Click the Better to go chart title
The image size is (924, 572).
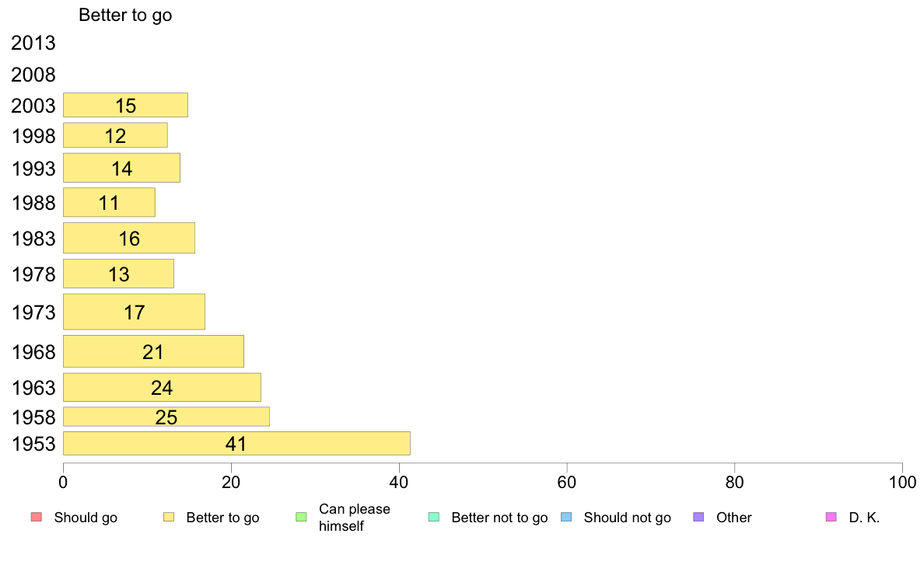click(125, 15)
